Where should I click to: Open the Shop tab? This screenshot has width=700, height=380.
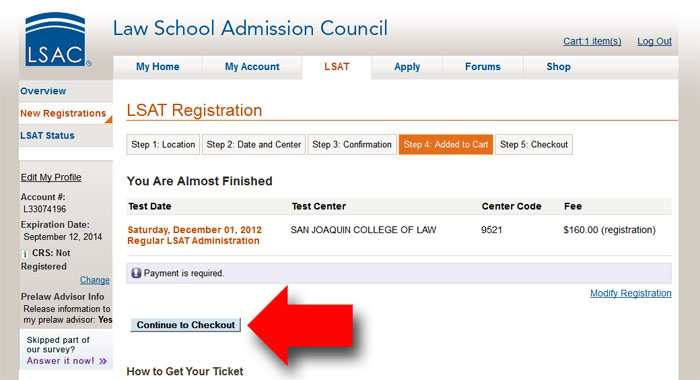[558, 67]
